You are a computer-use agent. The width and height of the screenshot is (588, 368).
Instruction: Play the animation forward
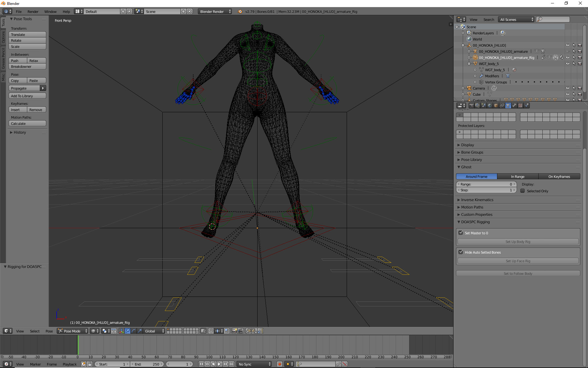click(219, 364)
